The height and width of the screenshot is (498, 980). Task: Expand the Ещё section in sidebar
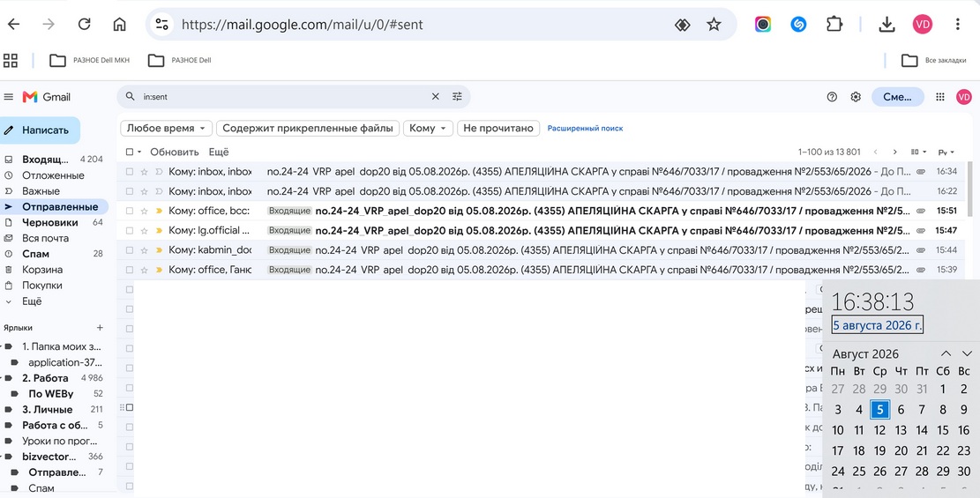(32, 301)
